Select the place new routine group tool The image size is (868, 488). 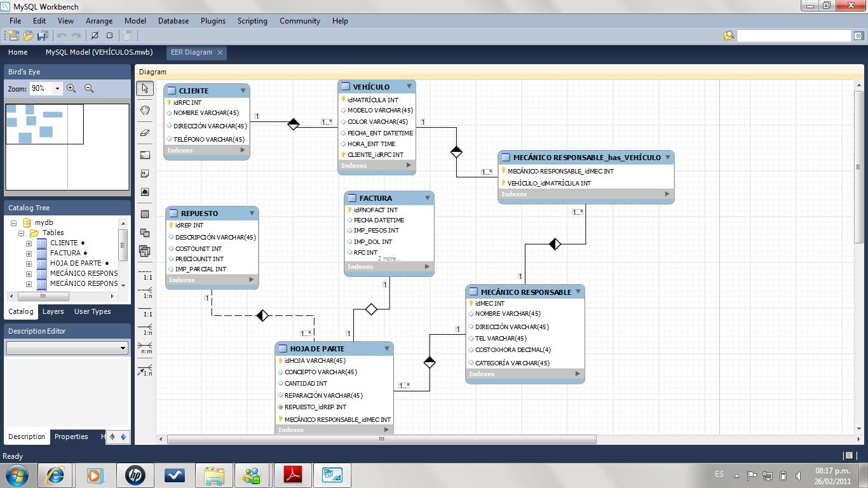click(145, 252)
